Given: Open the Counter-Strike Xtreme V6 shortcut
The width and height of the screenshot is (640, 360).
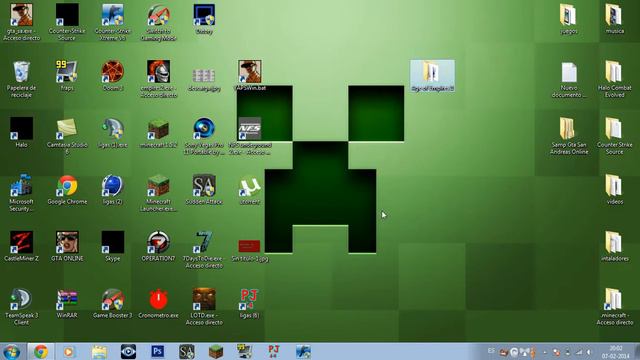Looking at the screenshot, I should click(113, 22).
